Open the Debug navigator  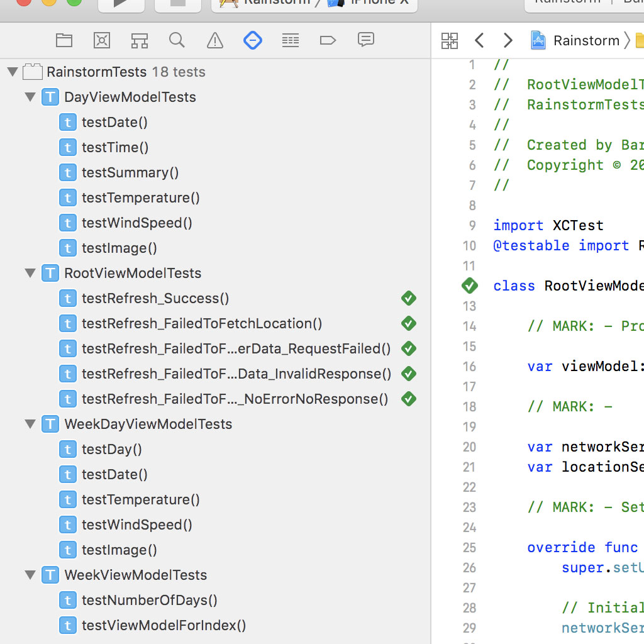(x=290, y=40)
